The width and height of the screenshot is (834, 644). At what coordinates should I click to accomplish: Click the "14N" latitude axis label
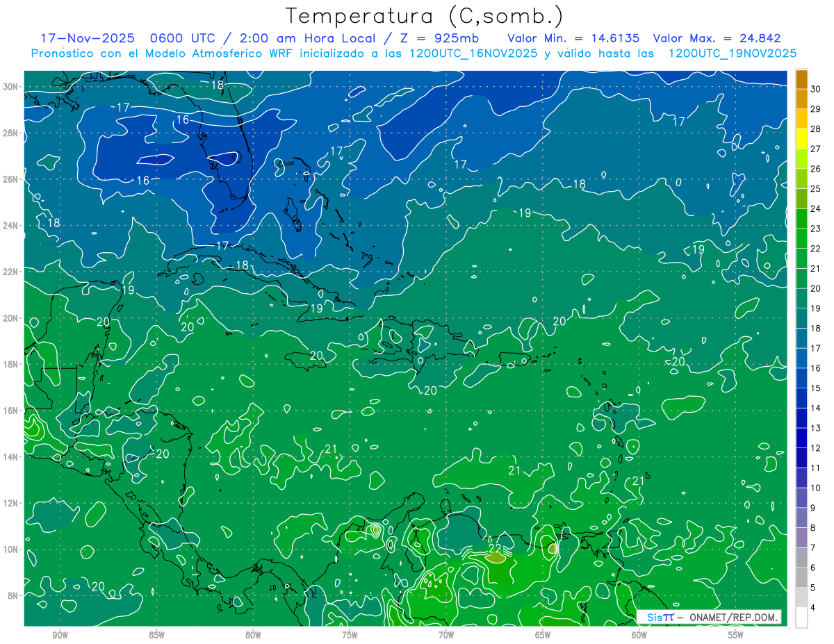[10, 457]
